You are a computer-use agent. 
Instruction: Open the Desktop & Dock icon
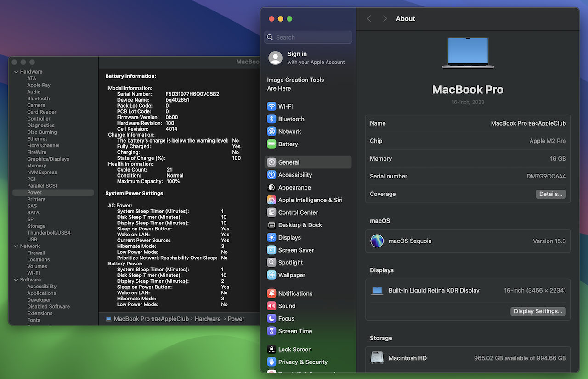coord(271,225)
